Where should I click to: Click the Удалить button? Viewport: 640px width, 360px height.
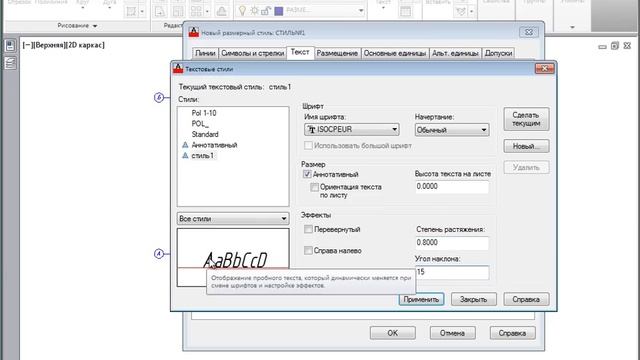click(x=526, y=167)
